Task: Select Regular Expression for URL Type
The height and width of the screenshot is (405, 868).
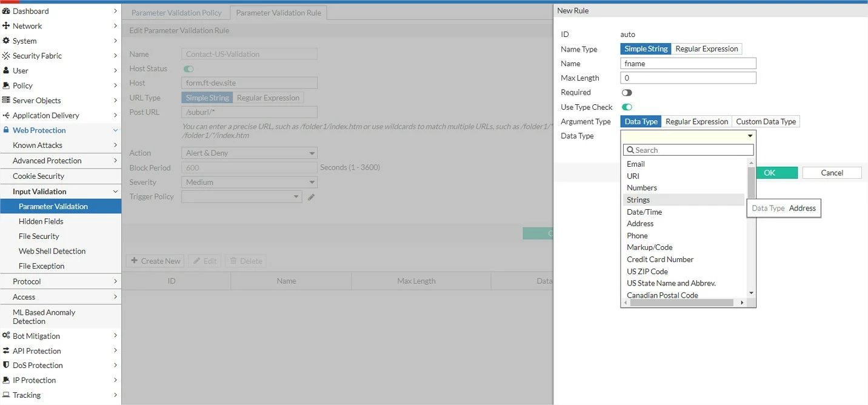Action: (x=268, y=98)
